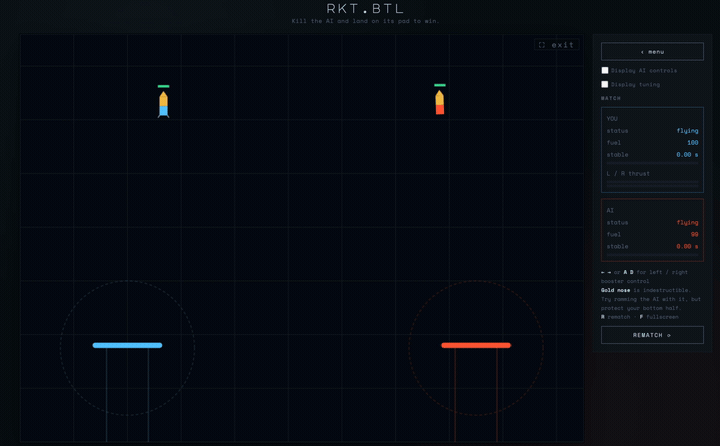This screenshot has width=720, height=446.
Task: Click the MATCH section heading
Action: pos(611,98)
